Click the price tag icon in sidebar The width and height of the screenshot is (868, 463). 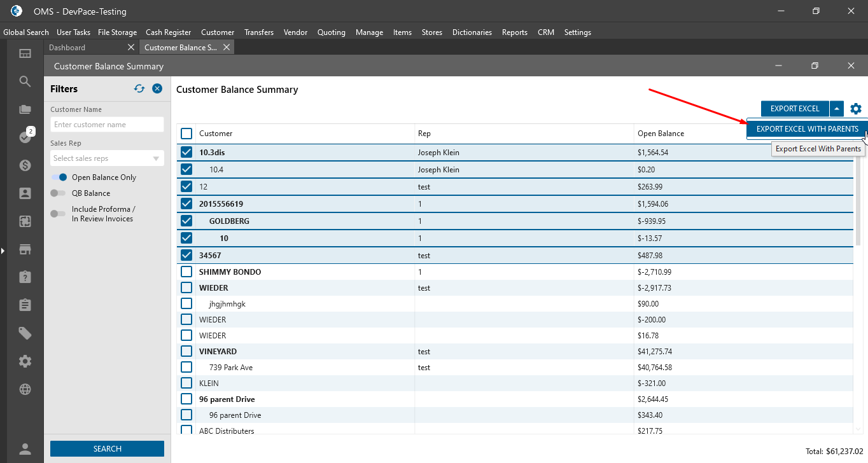click(x=25, y=333)
